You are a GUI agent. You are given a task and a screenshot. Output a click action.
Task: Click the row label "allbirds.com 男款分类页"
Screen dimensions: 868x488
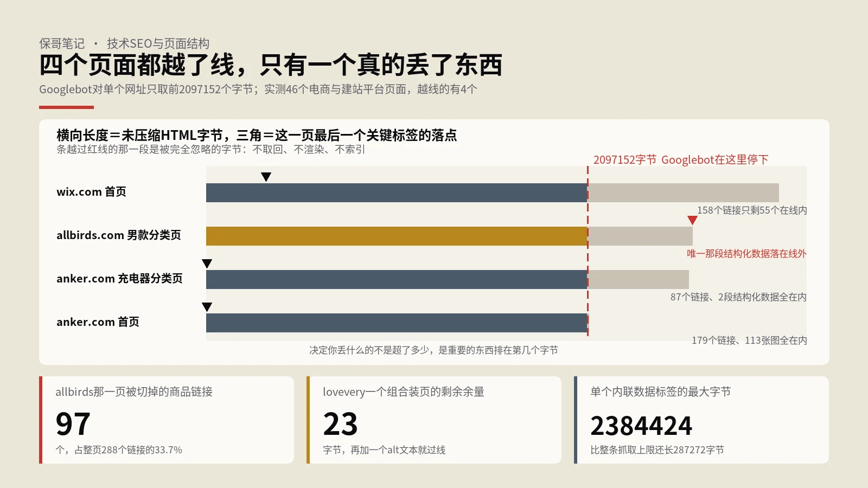click(x=119, y=235)
